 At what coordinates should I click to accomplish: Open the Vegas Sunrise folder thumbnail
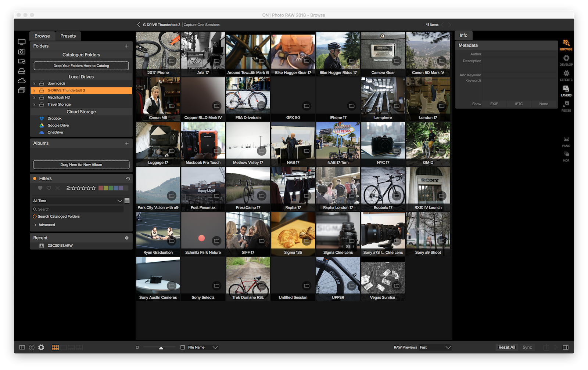coord(383,279)
